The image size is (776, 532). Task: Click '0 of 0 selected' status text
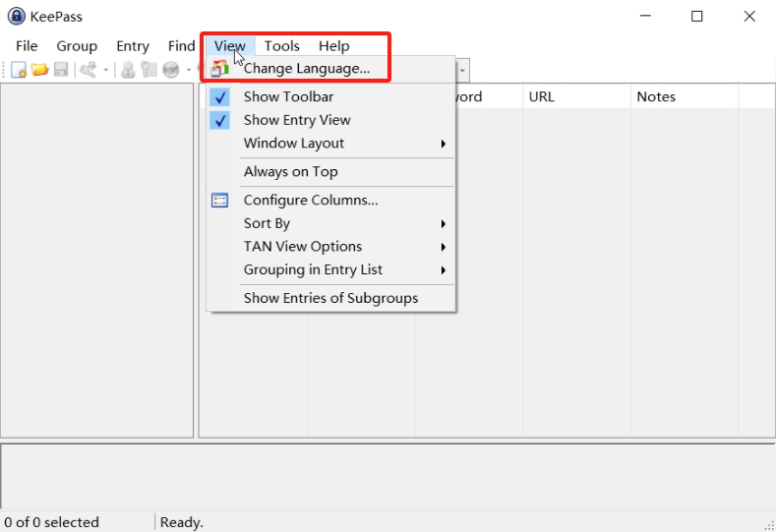[52, 522]
